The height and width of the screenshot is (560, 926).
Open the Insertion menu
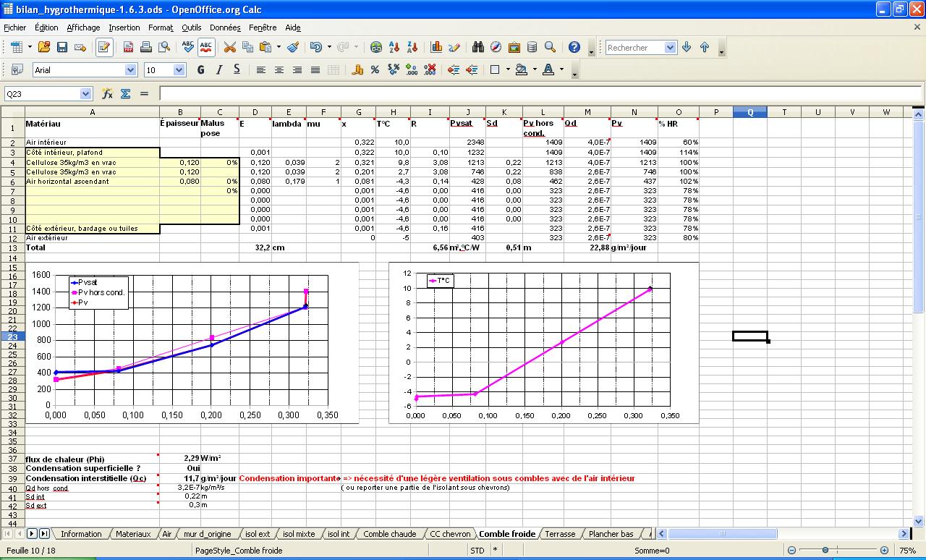click(124, 27)
